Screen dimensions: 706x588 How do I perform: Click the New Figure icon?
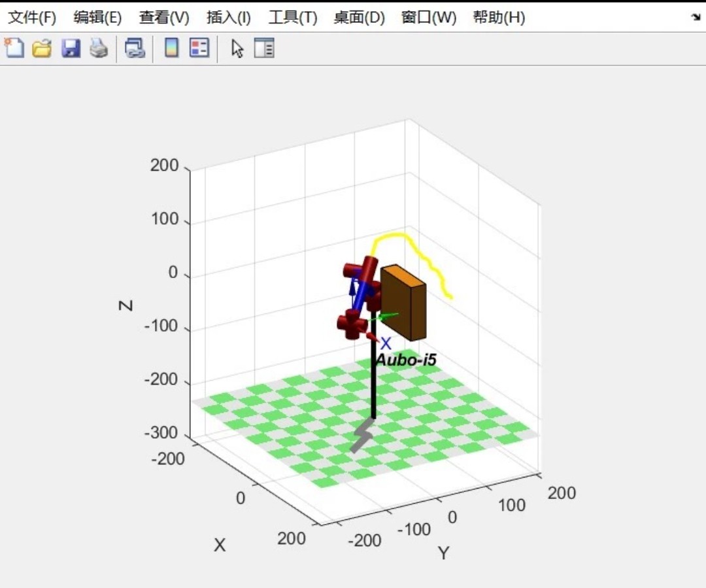coord(14,48)
